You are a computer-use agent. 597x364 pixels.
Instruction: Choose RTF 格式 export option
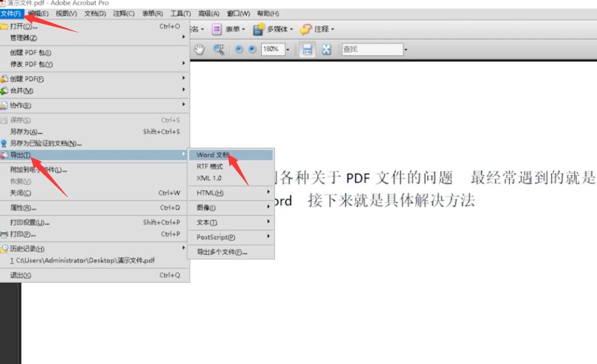pyautogui.click(x=231, y=166)
